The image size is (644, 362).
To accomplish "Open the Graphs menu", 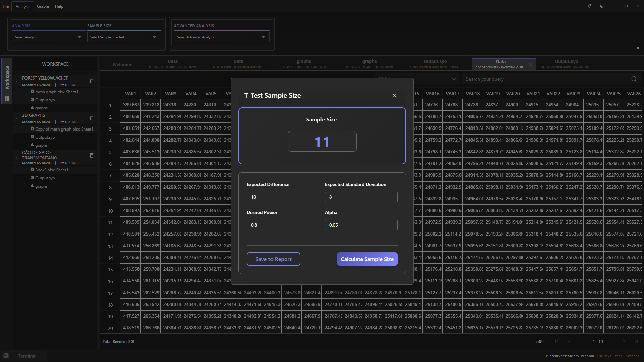I will [x=43, y=6].
